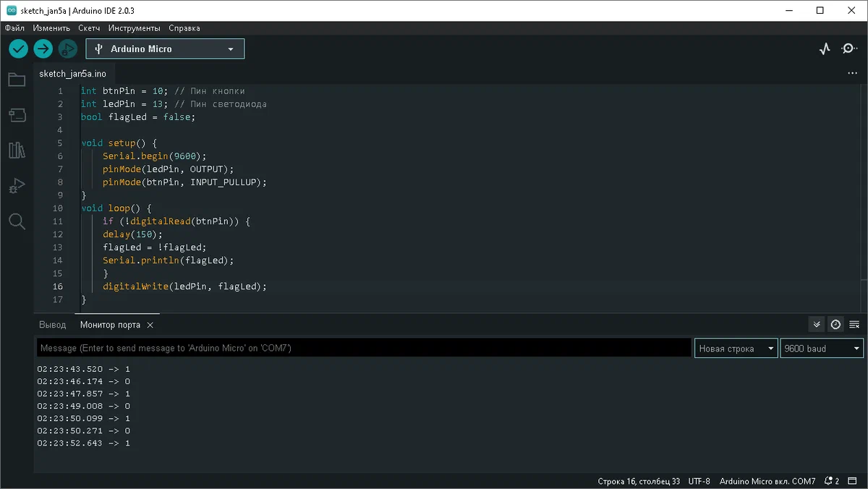Click serial output row 02:23:49.008 -> 0
The image size is (868, 489).
click(x=83, y=406)
